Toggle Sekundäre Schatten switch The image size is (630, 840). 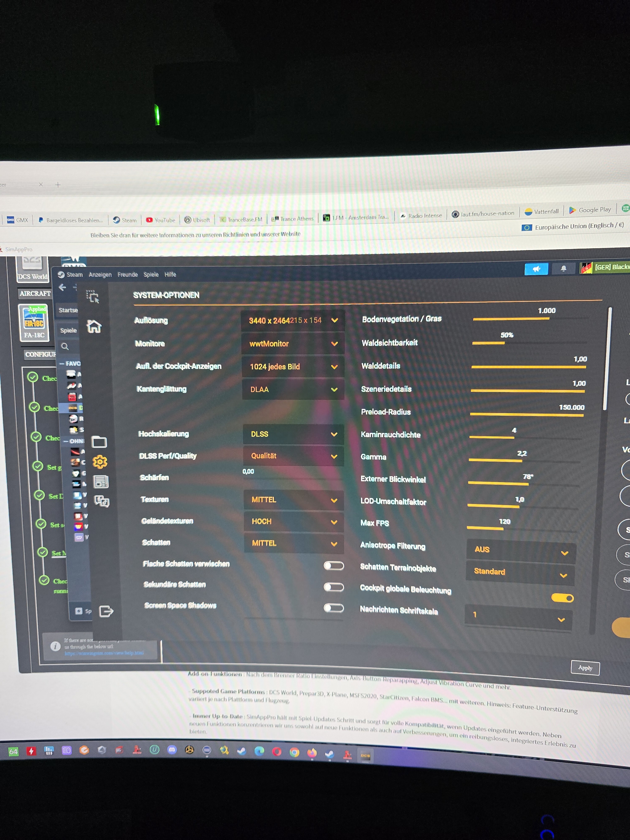pos(334,587)
